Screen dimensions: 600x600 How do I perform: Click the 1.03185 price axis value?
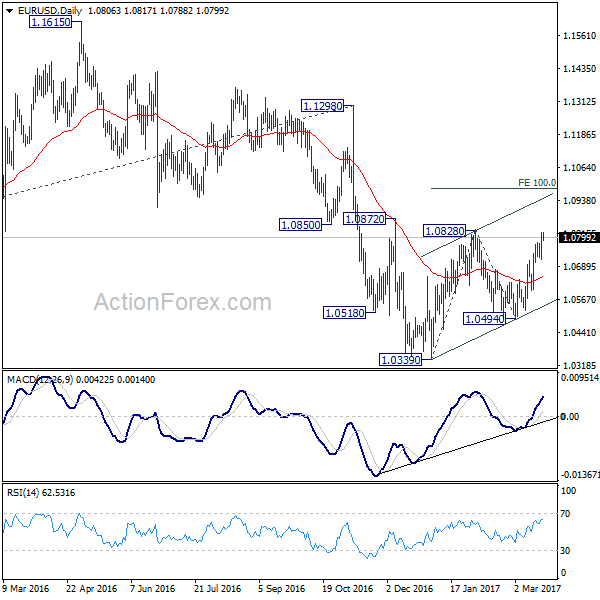(579, 365)
